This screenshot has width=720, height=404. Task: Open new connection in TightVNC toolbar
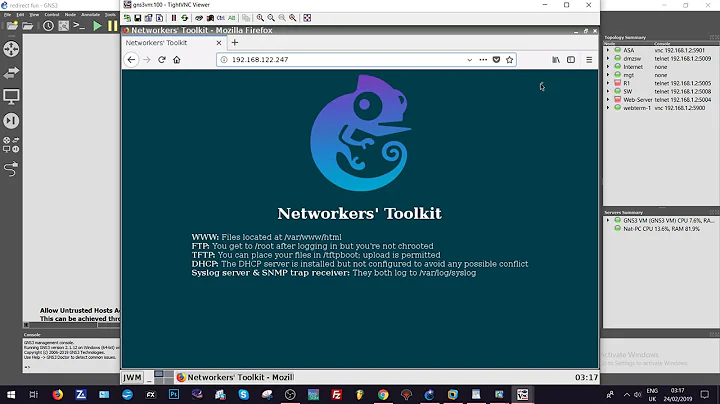pyautogui.click(x=127, y=18)
